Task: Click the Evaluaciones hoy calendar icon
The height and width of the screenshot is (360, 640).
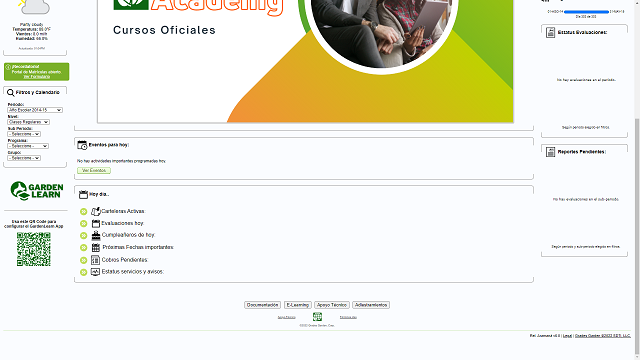Action: [96, 223]
